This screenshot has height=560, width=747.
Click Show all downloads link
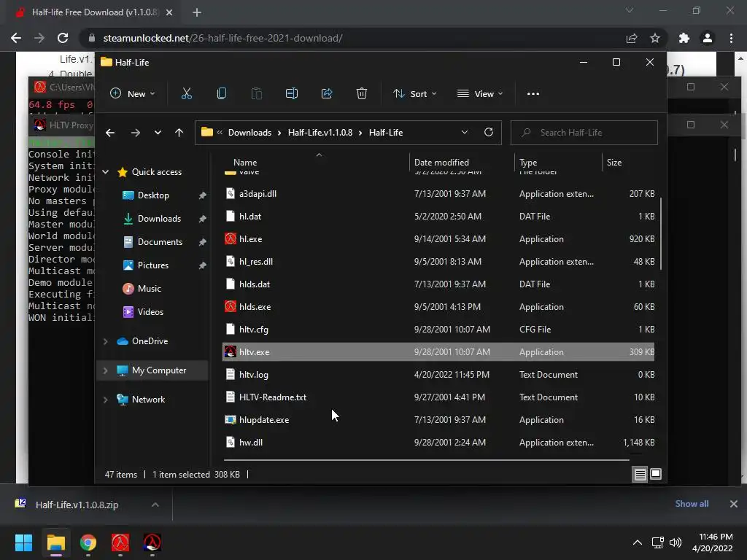692,504
